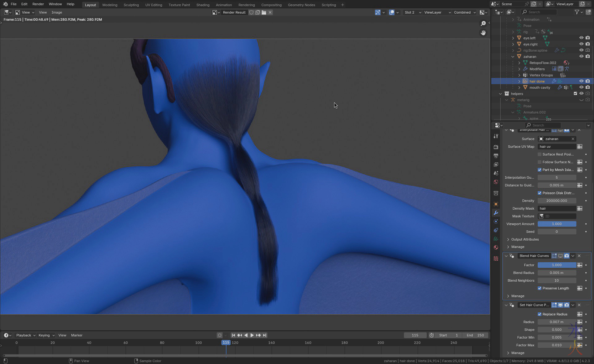Toggle auto keying record button in timeline

(x=220, y=335)
